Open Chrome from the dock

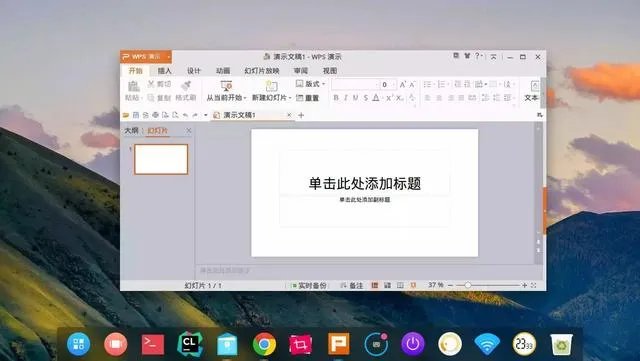click(x=264, y=344)
